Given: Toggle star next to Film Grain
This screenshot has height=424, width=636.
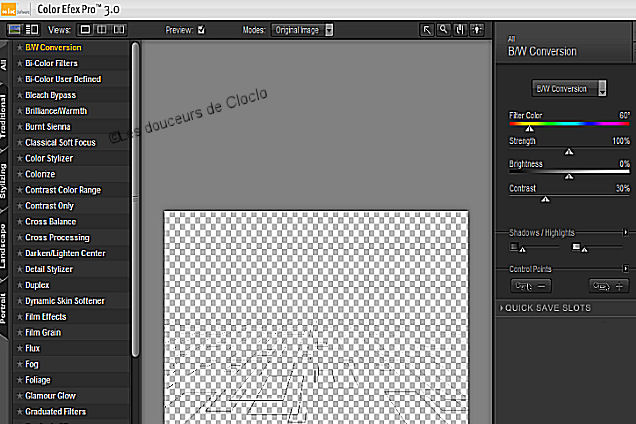Looking at the screenshot, I should click(x=19, y=332).
